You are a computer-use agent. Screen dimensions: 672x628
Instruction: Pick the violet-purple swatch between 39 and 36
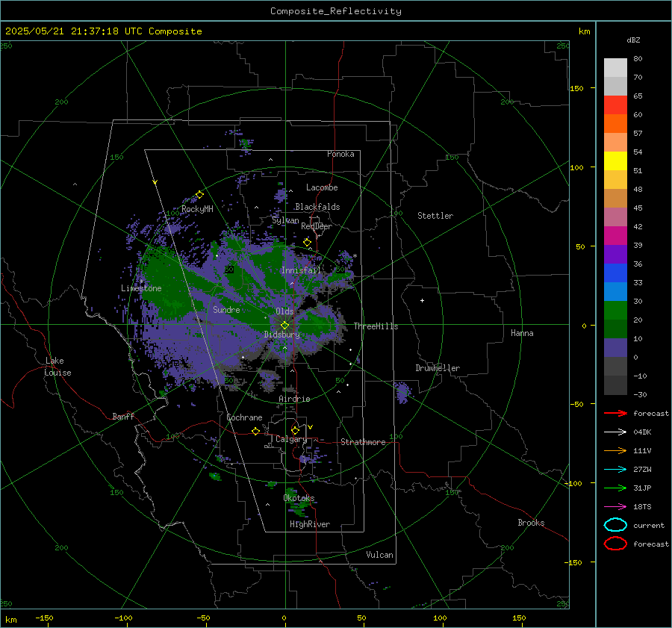[x=615, y=254]
